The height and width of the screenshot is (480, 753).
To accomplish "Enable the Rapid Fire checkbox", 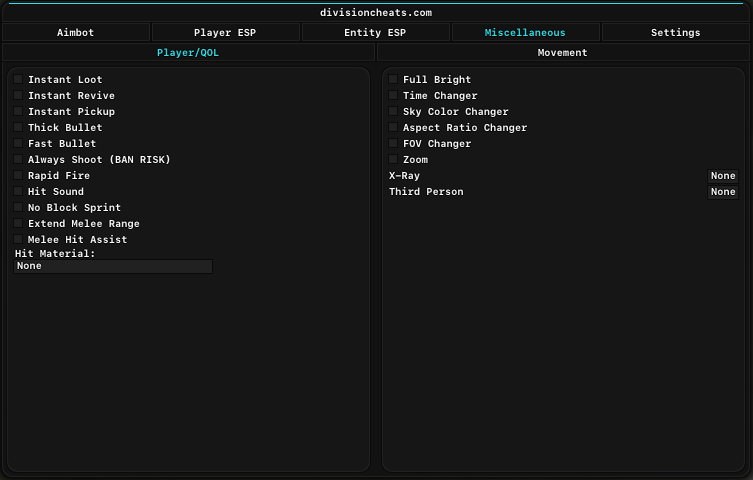I will (x=19, y=175).
